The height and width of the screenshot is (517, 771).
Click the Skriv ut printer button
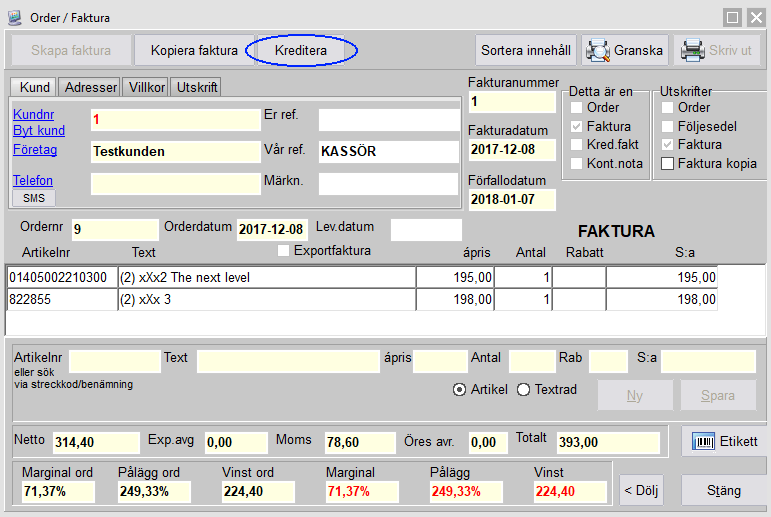pos(717,50)
